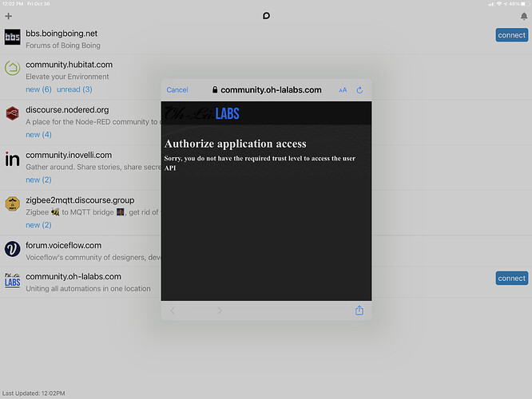
Task: Tap the community.oh-lalabs.com address field
Action: [x=267, y=90]
